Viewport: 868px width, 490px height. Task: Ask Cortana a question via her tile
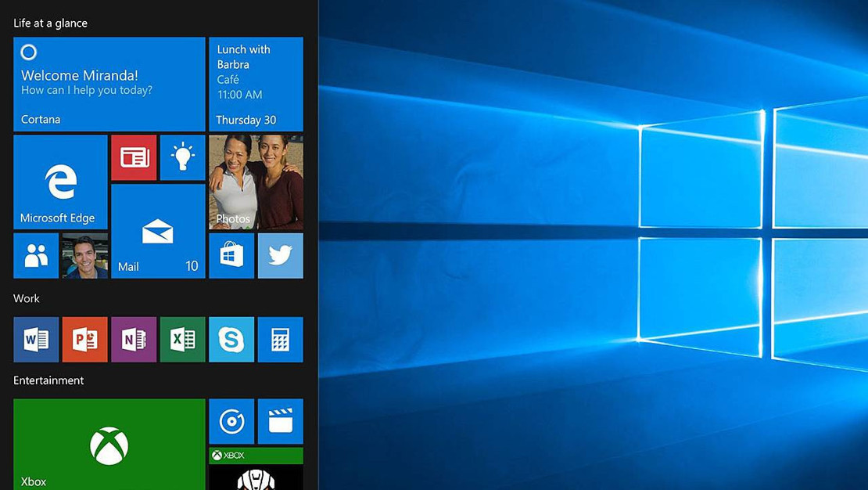(x=109, y=84)
